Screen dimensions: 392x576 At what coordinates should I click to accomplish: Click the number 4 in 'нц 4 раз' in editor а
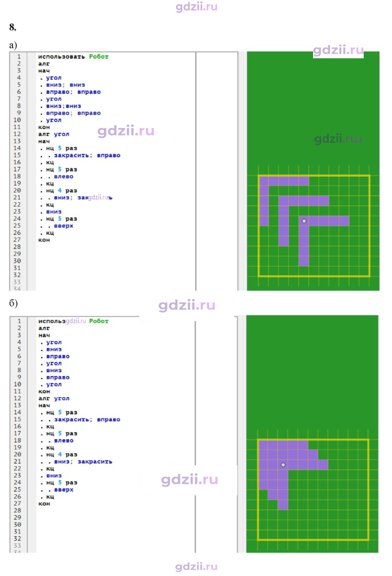[60, 190]
